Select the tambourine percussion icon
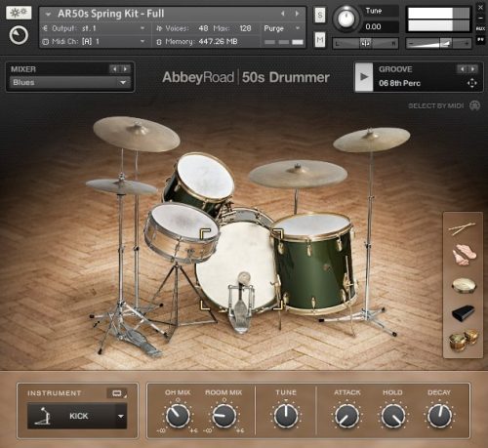Screen dimensions: 488x448 [x=464, y=285]
